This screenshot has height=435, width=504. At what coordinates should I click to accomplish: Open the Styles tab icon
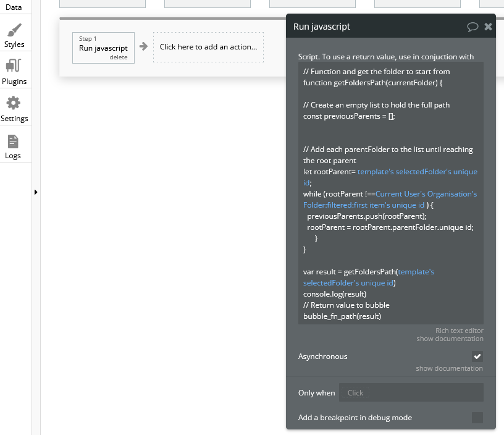coord(14,30)
